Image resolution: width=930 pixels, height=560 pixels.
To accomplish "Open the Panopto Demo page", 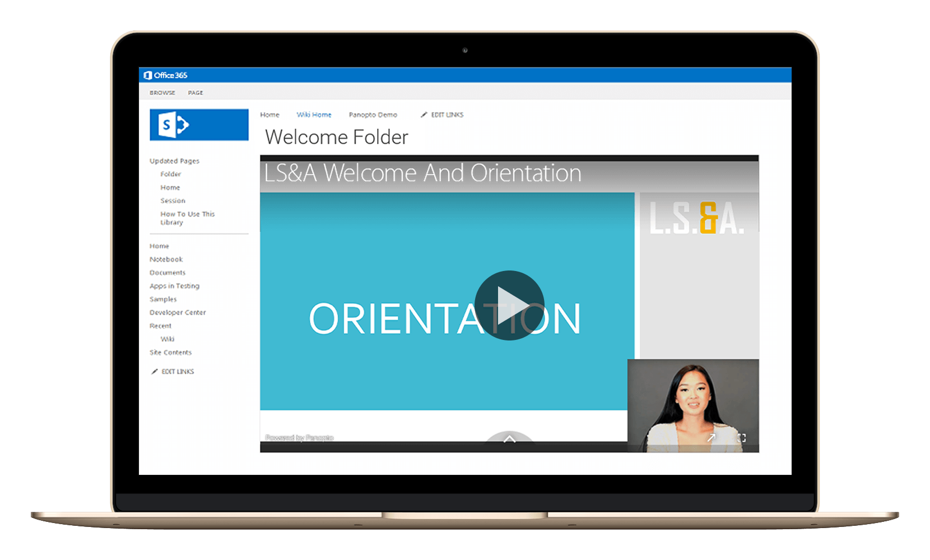I will [373, 114].
